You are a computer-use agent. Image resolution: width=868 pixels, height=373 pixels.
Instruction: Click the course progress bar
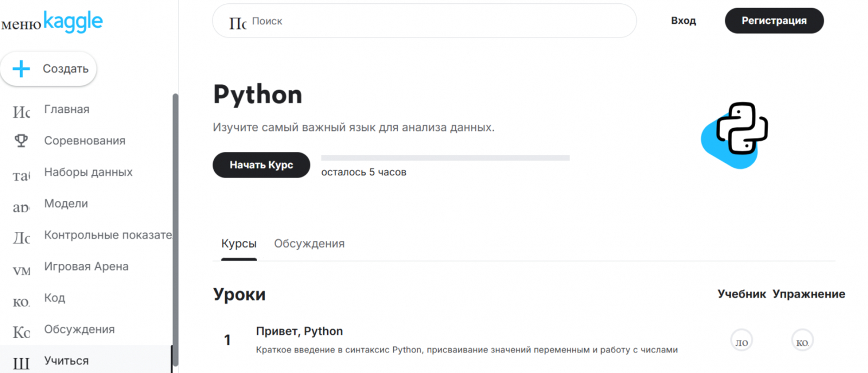coord(445,158)
